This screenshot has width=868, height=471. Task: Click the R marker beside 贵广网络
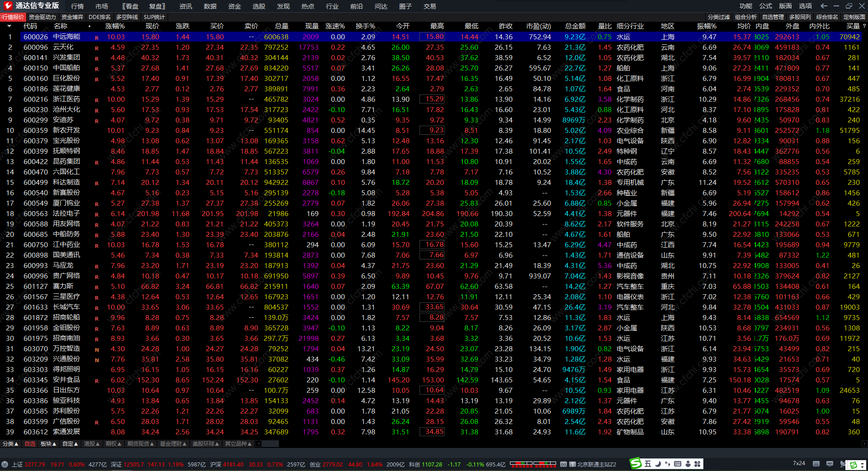[x=97, y=277]
